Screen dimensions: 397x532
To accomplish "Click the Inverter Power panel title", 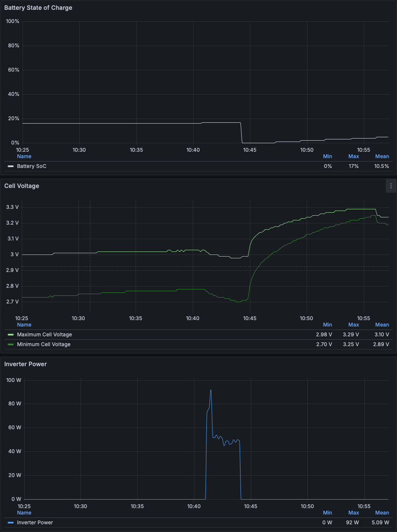I will [x=26, y=364].
